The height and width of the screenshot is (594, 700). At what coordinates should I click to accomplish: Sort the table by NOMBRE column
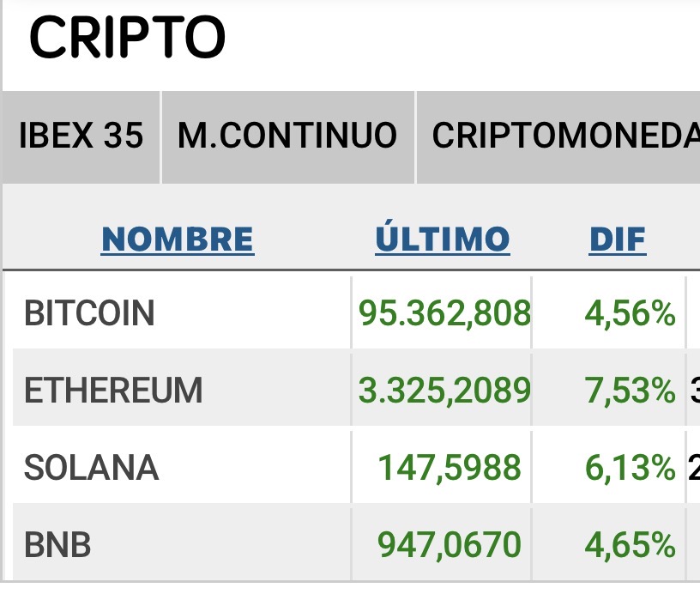click(178, 239)
